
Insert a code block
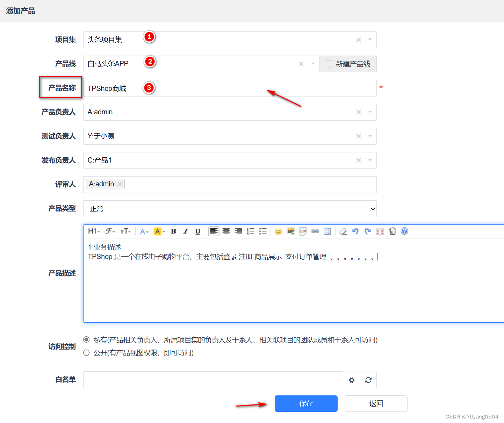tap(303, 231)
